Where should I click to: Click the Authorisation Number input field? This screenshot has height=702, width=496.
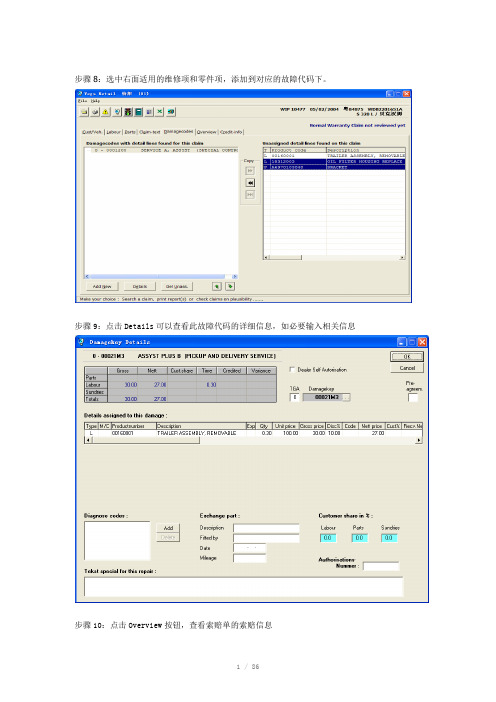[x=381, y=566]
